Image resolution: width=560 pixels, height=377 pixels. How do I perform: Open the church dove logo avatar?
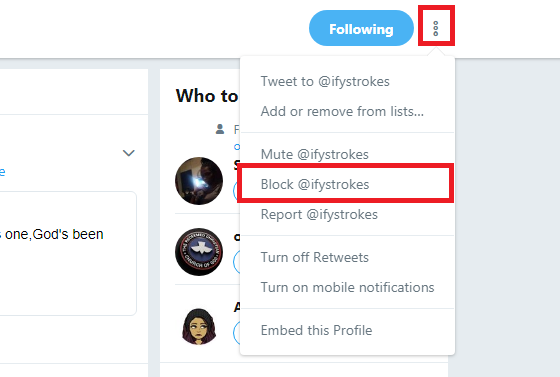199,252
